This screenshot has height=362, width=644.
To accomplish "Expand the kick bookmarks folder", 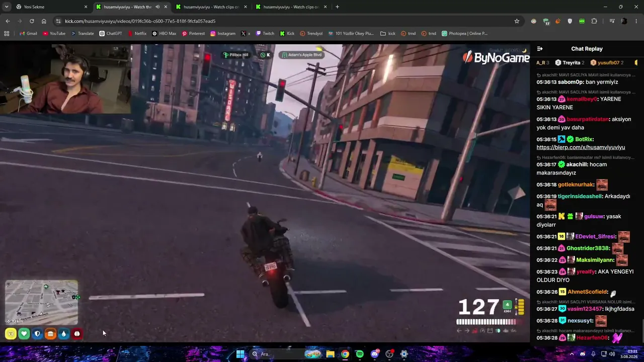I will click(x=388, y=34).
